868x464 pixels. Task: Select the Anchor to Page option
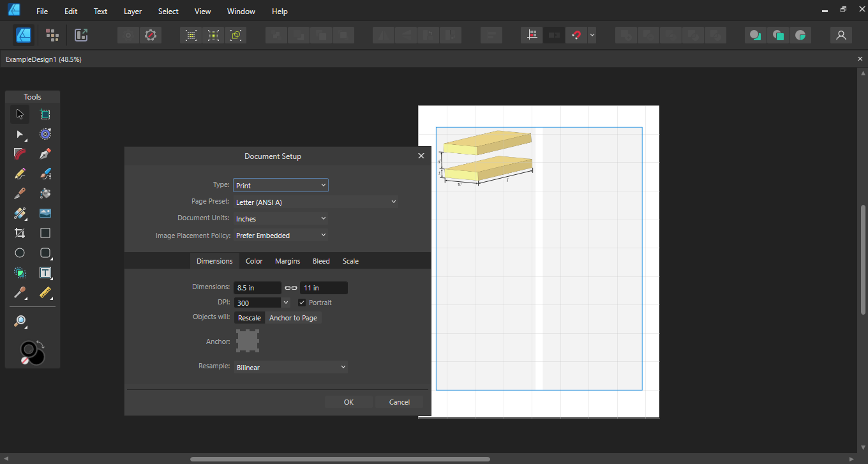(293, 318)
